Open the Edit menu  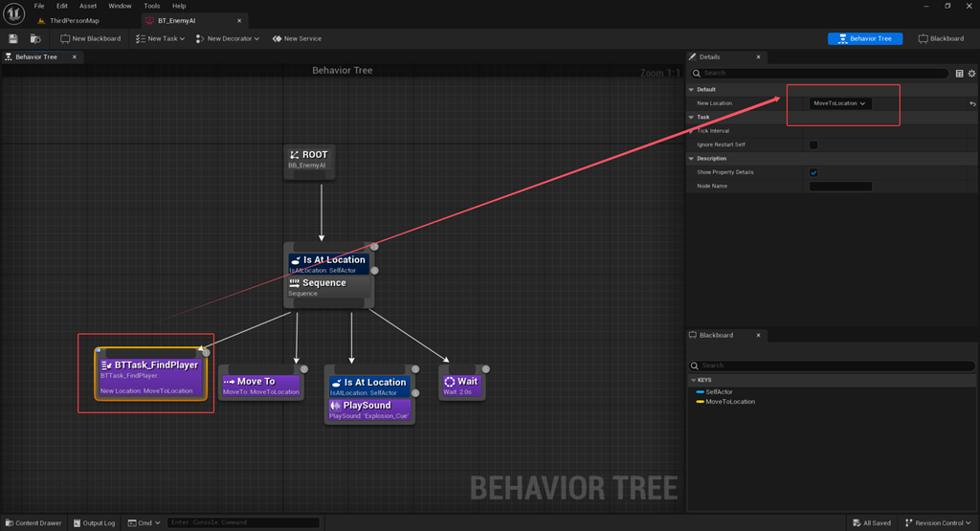click(62, 6)
